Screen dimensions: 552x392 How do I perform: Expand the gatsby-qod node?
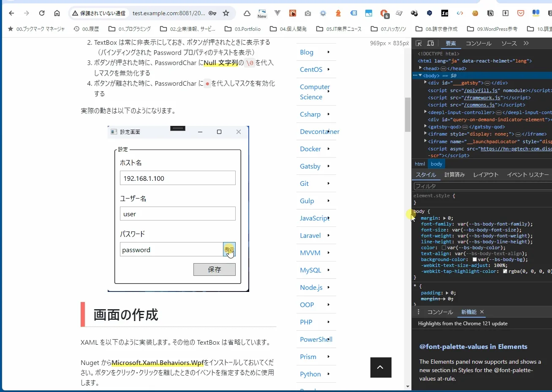[x=425, y=126]
